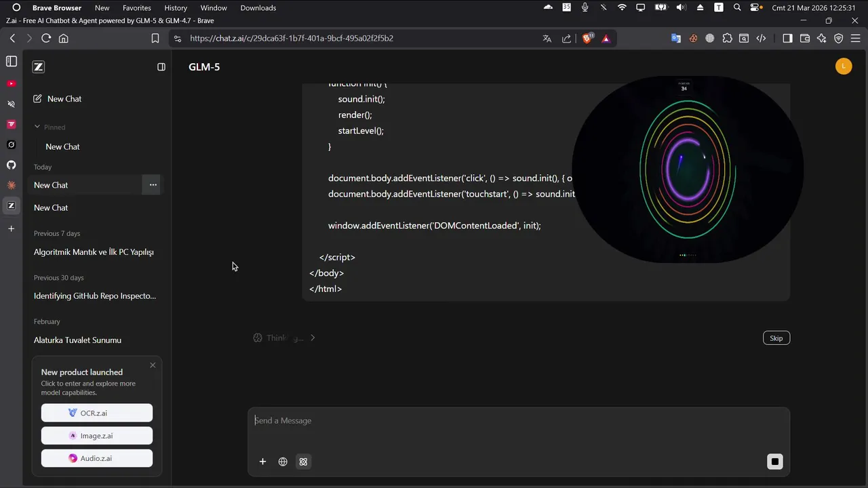Open YouTube shortcut in Brave sidebar

pyautogui.click(x=11, y=83)
